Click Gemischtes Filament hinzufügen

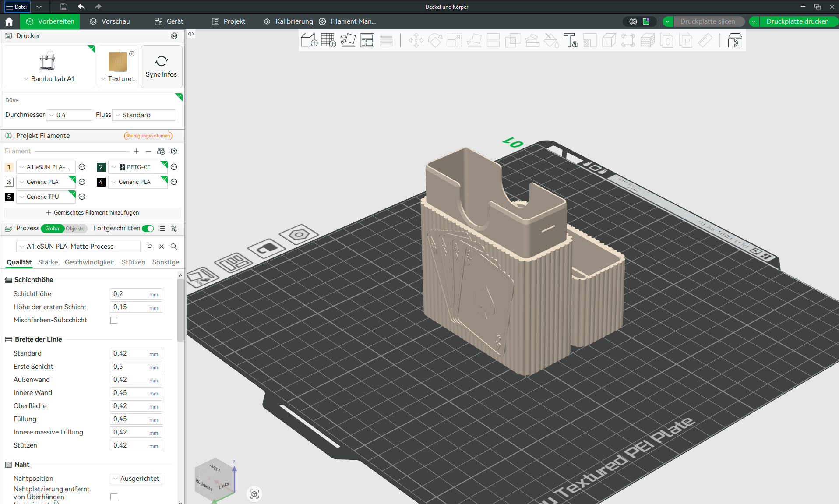click(92, 213)
